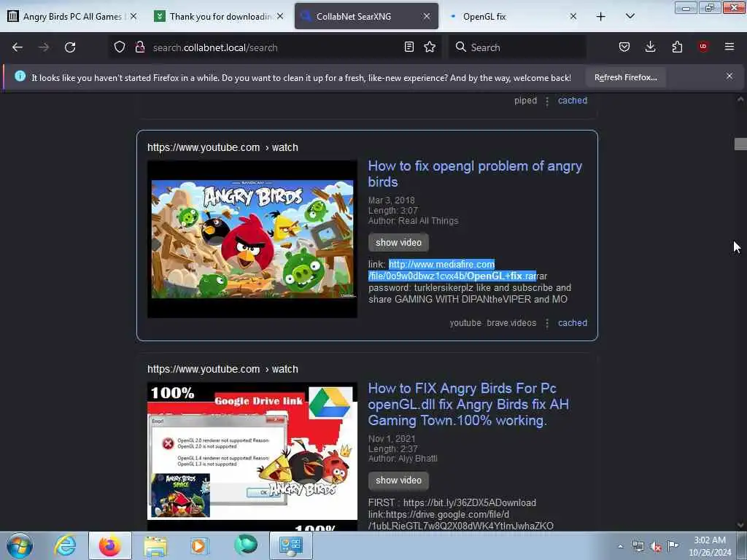Switch to Thank you for downloading tab
The image size is (747, 560).
[219, 17]
